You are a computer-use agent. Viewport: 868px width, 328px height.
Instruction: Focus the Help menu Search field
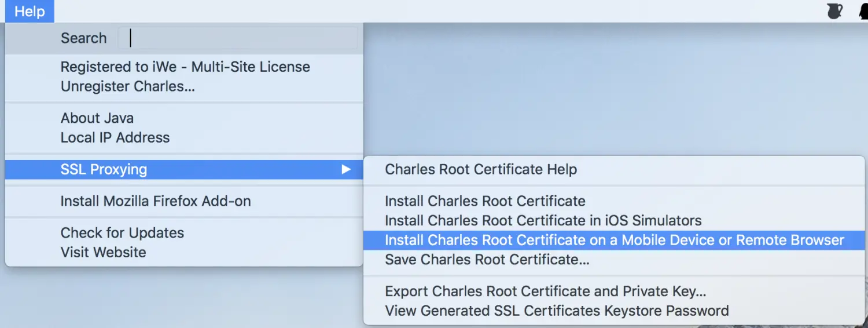238,38
